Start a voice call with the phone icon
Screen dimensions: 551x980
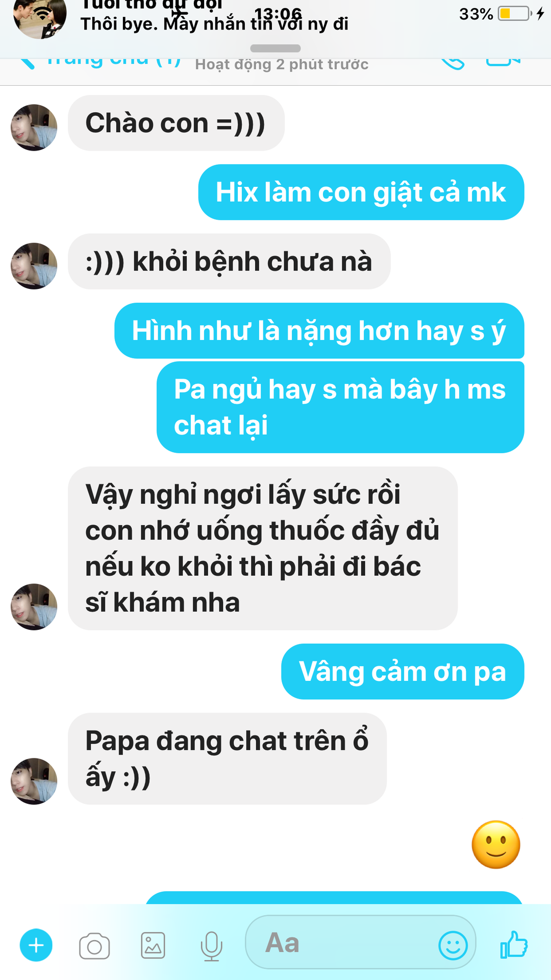[x=453, y=63]
